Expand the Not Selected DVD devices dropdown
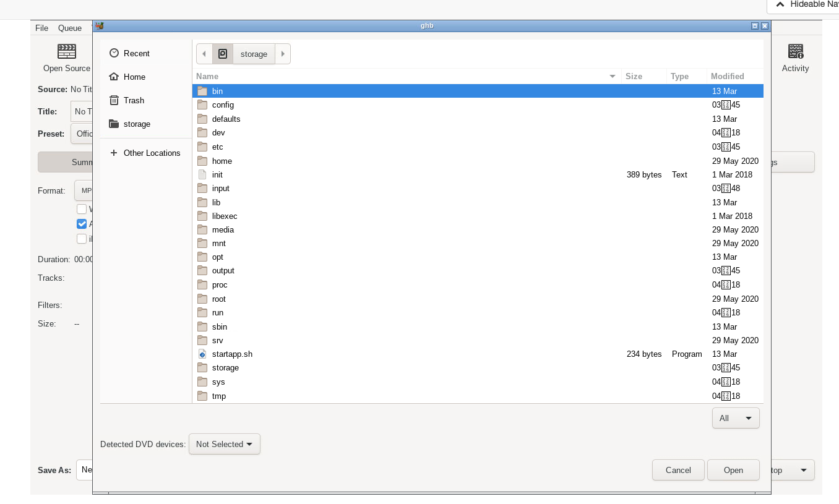839x504 pixels. click(224, 444)
